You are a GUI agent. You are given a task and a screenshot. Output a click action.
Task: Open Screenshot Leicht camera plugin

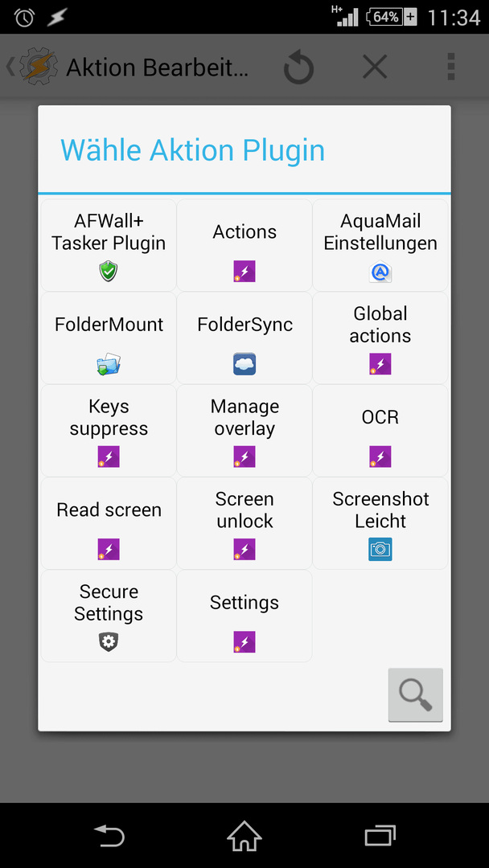380,523
